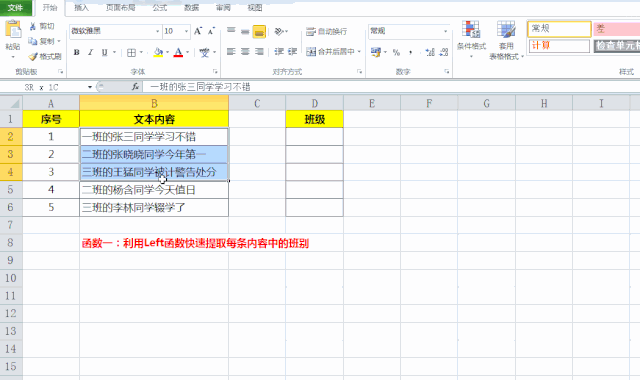Click the font color A icon
The width and height of the screenshot is (640, 380).
pyautogui.click(x=178, y=52)
